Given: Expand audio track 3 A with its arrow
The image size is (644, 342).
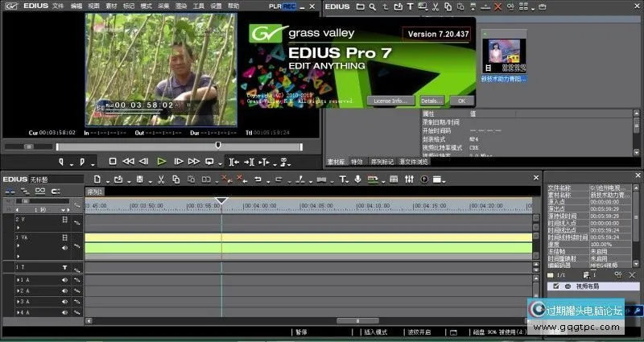Looking at the screenshot, I should (x=18, y=302).
